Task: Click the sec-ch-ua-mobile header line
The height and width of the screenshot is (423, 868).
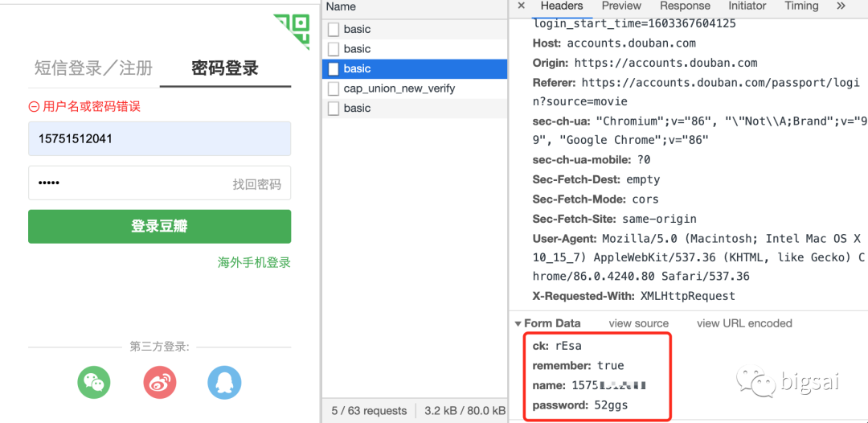Action: pos(592,160)
